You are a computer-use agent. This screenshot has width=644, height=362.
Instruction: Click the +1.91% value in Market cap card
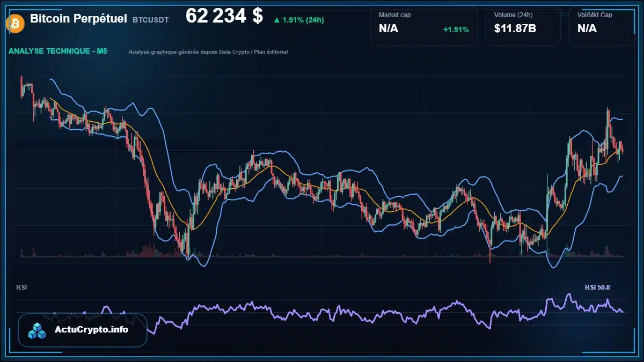click(x=456, y=29)
